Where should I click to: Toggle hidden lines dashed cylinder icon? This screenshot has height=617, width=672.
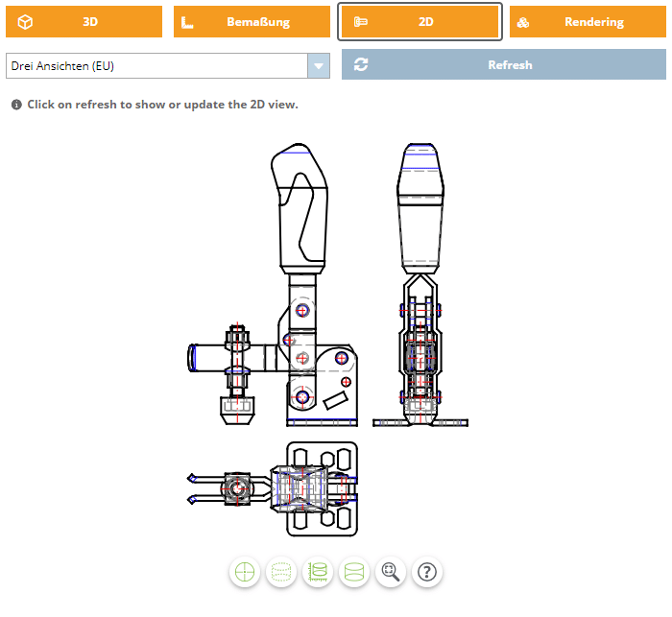281,572
